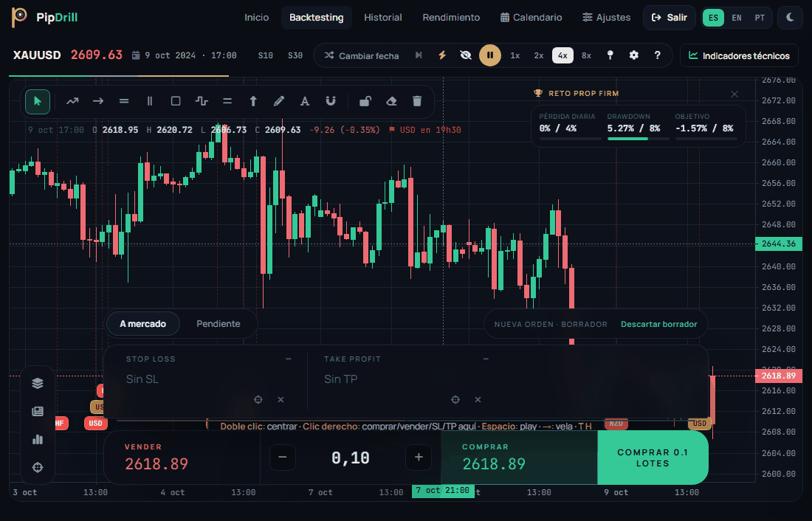The height and width of the screenshot is (521, 812).
Task: Select the trend line drawing tool
Action: pyautogui.click(x=72, y=102)
